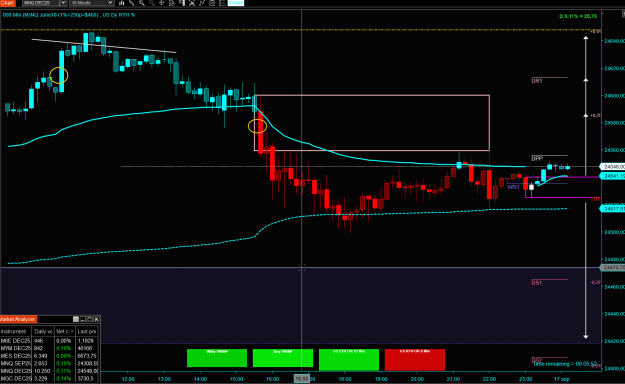The height and width of the screenshot is (384, 625).
Task: Select the DPP pivot level label
Action: (x=537, y=158)
